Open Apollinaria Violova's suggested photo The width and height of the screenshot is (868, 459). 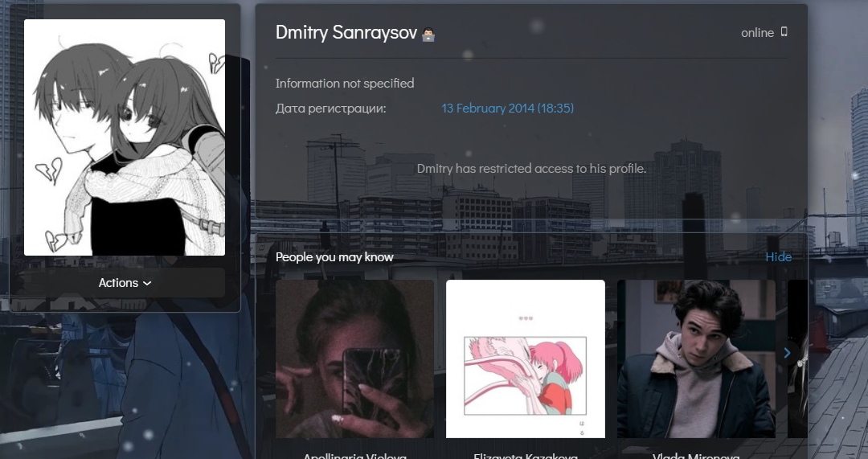(355, 359)
